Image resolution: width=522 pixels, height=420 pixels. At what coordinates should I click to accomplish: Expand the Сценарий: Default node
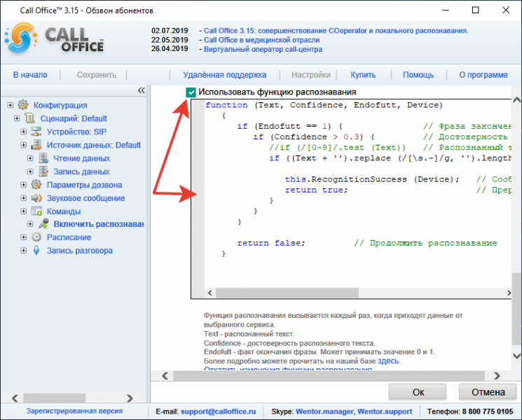(17, 118)
